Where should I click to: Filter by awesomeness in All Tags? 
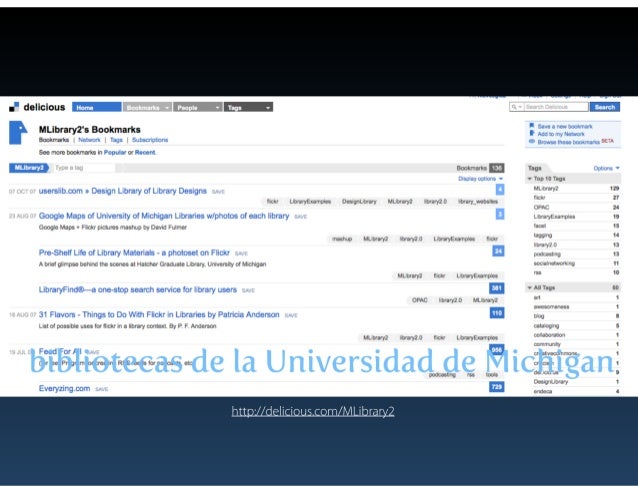[x=551, y=307]
